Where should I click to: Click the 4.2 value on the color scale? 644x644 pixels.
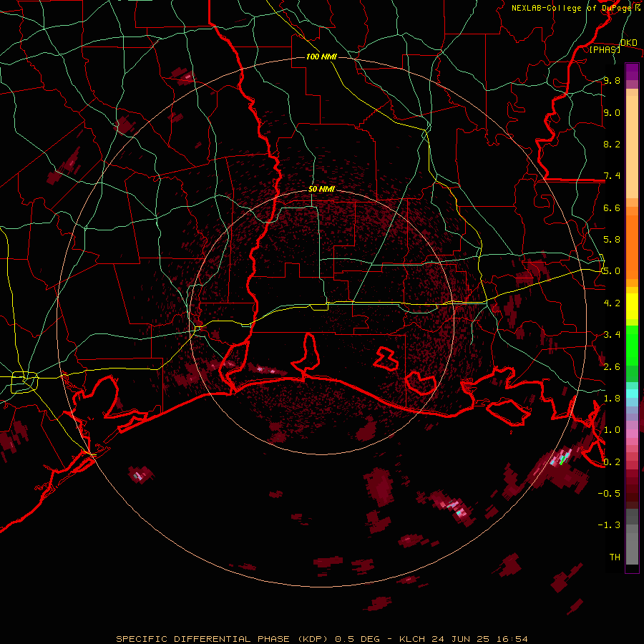612,303
